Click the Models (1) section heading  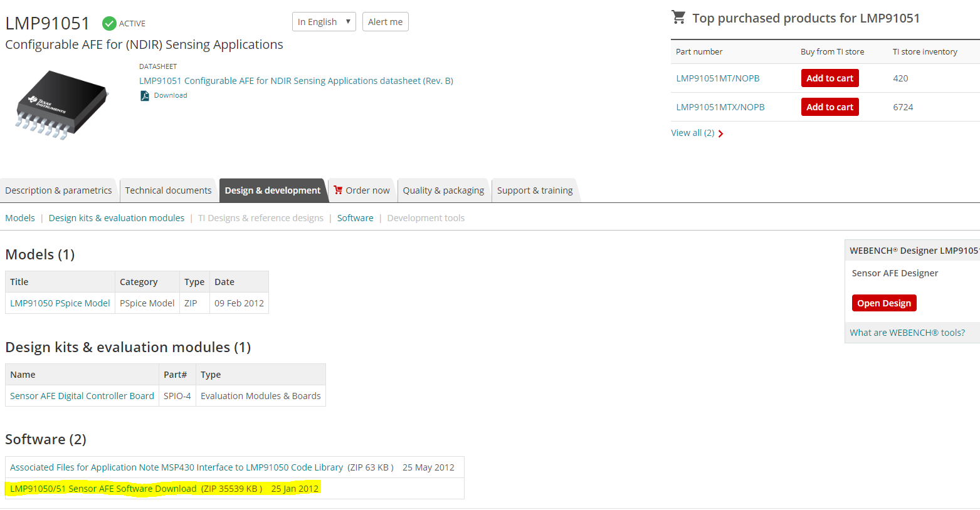(x=40, y=254)
